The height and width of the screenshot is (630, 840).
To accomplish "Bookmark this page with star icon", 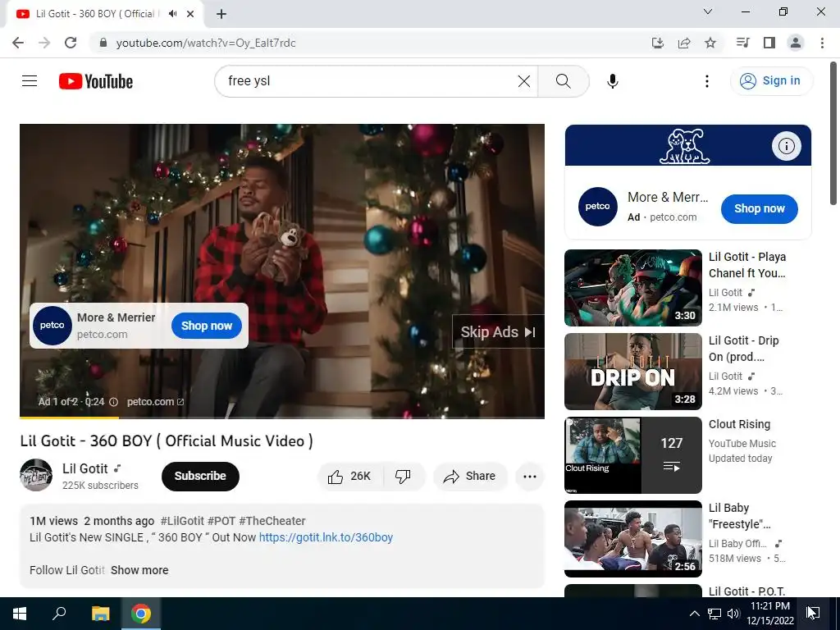I will [710, 43].
